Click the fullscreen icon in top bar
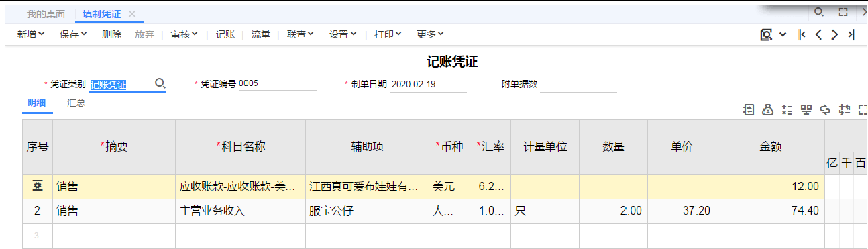The width and height of the screenshot is (868, 249). click(x=843, y=12)
